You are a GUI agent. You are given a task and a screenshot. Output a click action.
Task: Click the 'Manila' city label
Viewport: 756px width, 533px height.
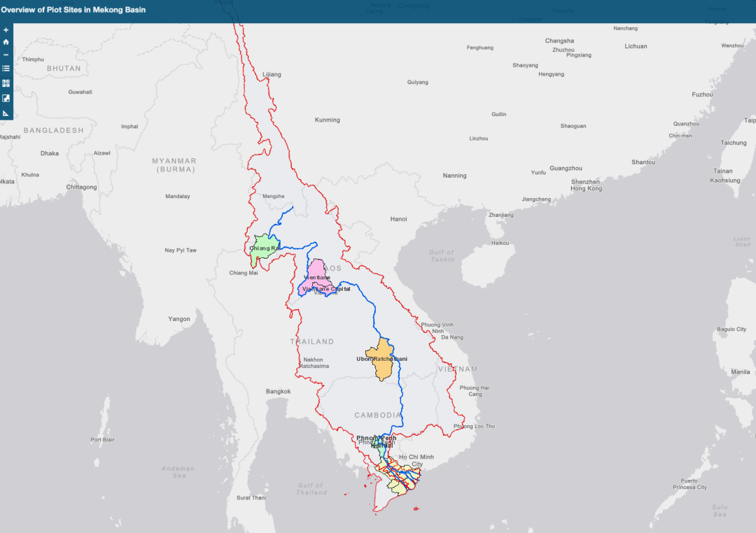[740, 371]
